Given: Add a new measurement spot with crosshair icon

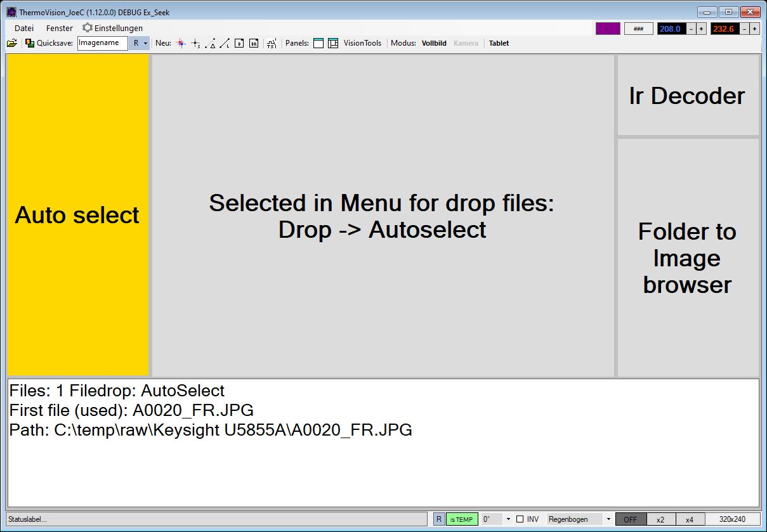Looking at the screenshot, I should [x=181, y=43].
